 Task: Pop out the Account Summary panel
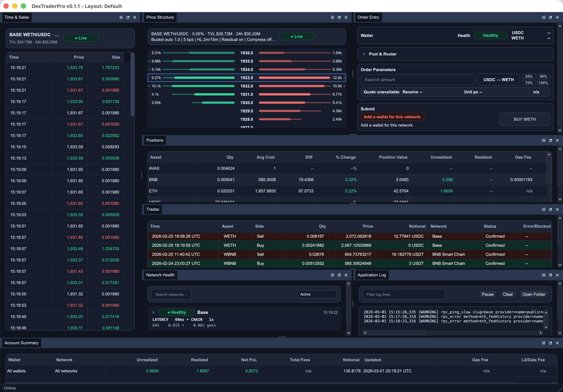[x=551, y=343]
